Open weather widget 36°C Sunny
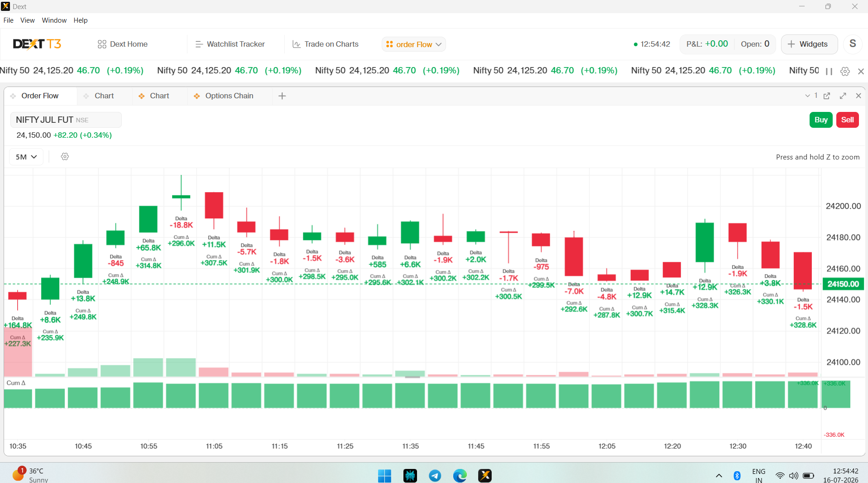 [31, 475]
